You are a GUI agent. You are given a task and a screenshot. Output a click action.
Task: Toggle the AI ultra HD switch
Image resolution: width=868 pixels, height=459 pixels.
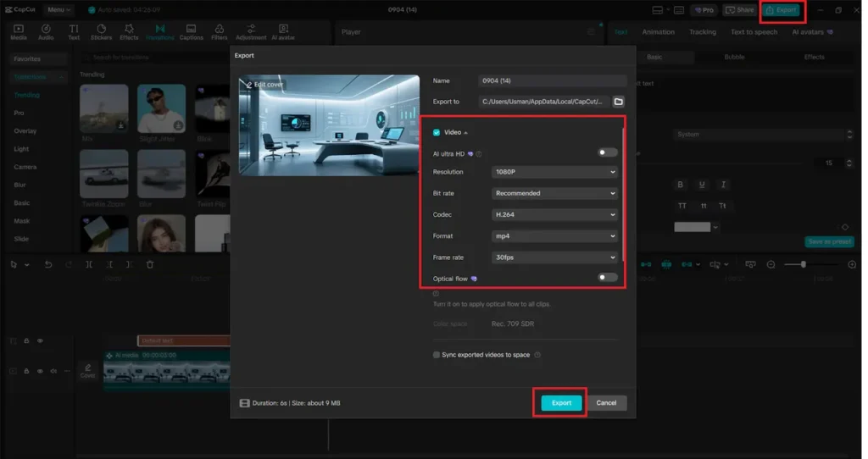[607, 153]
